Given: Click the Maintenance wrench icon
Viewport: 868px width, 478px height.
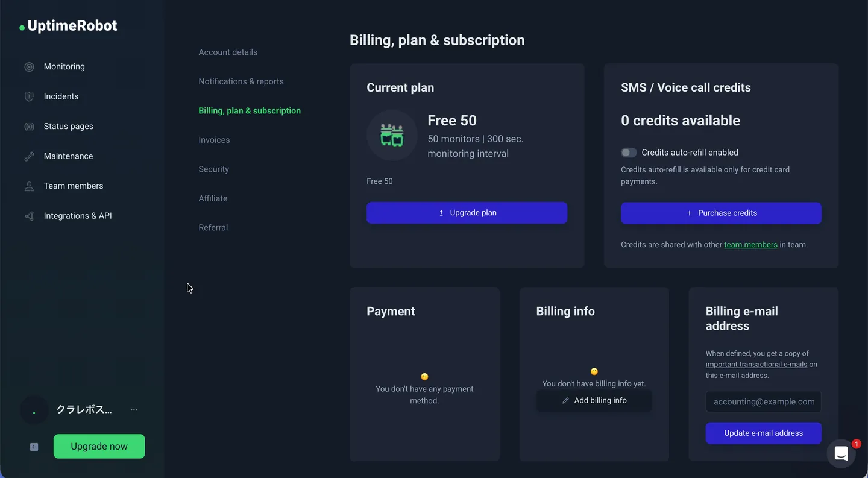Looking at the screenshot, I should click(29, 156).
